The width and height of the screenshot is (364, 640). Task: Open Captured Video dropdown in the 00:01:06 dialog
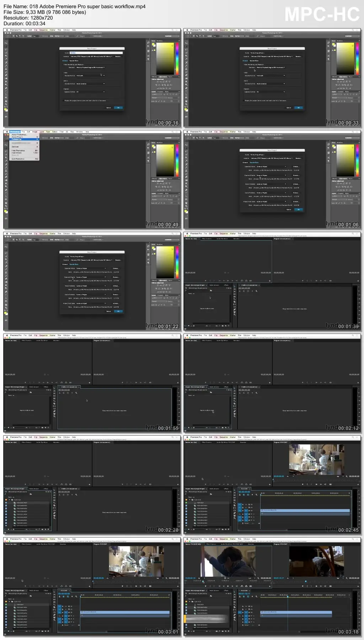[x=271, y=167]
